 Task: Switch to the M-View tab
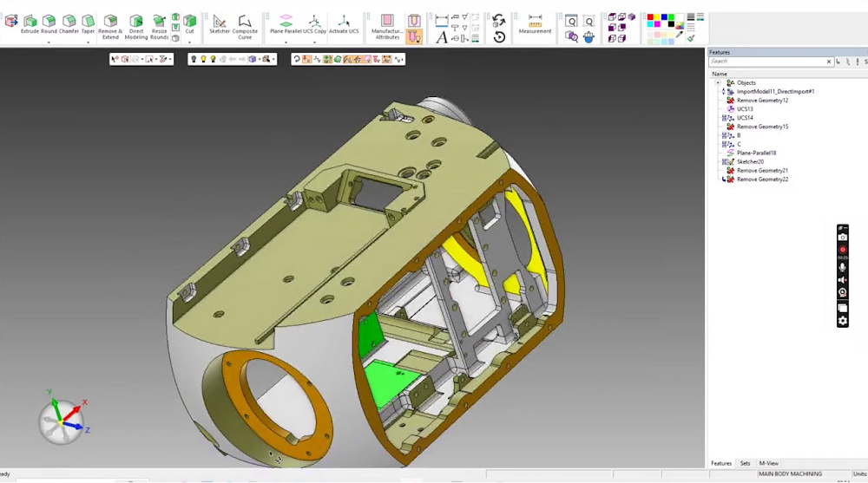[768, 463]
